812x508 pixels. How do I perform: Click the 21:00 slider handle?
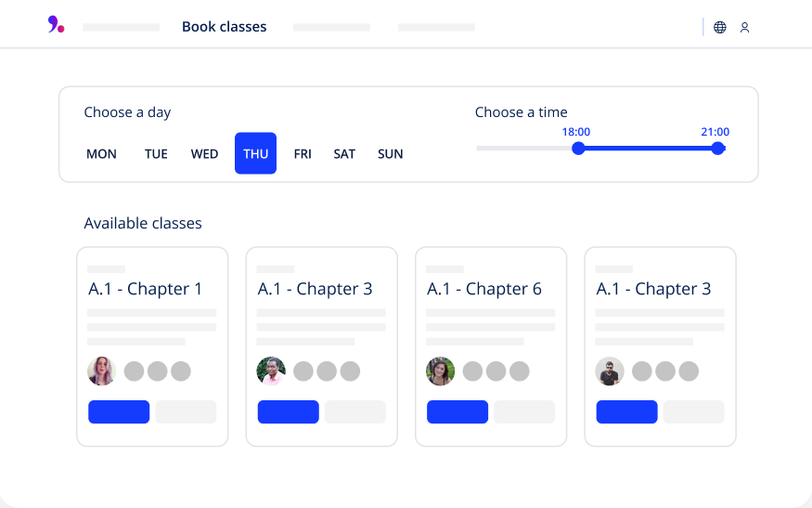[717, 149]
